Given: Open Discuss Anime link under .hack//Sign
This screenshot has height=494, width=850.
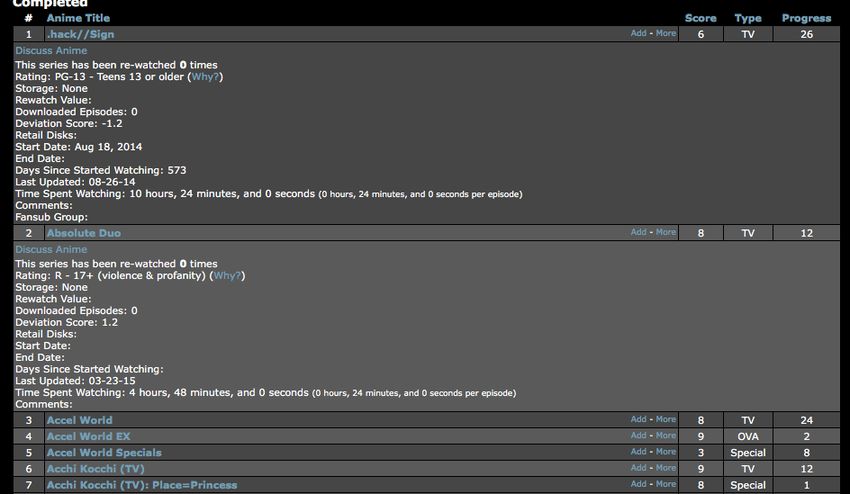Looking at the screenshot, I should (x=51, y=50).
